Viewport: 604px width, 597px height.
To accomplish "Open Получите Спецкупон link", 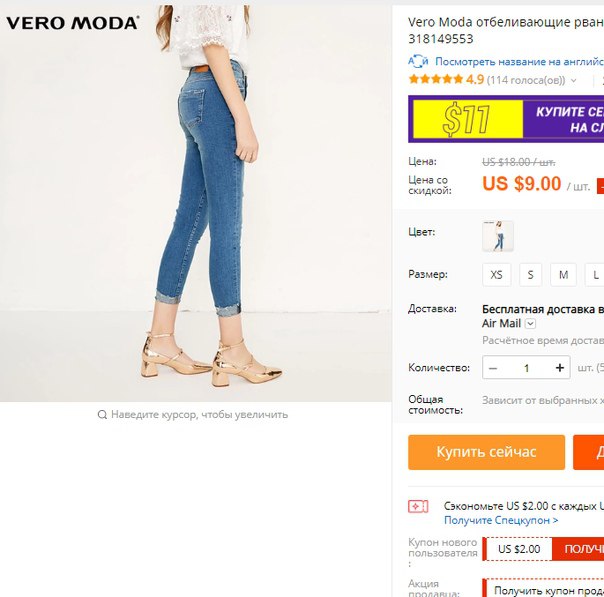I will click(501, 520).
